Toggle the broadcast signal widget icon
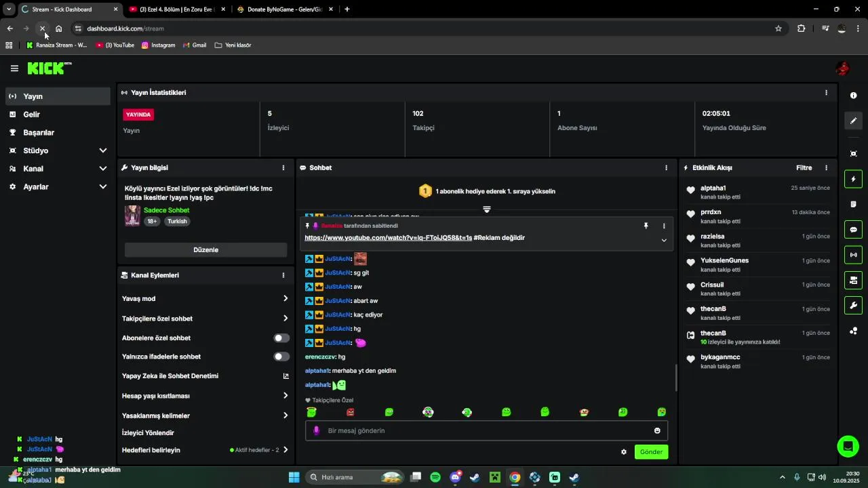This screenshot has width=868, height=488. click(x=854, y=255)
